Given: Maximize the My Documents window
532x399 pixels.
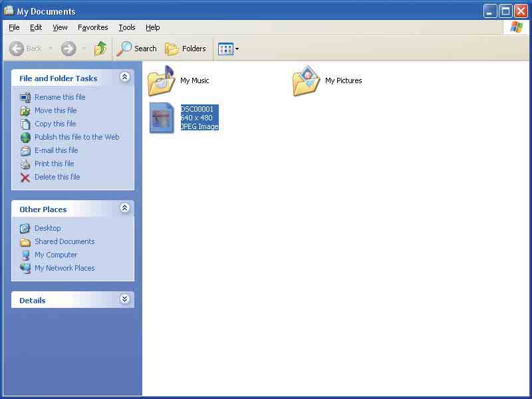Looking at the screenshot, I should tap(505, 11).
